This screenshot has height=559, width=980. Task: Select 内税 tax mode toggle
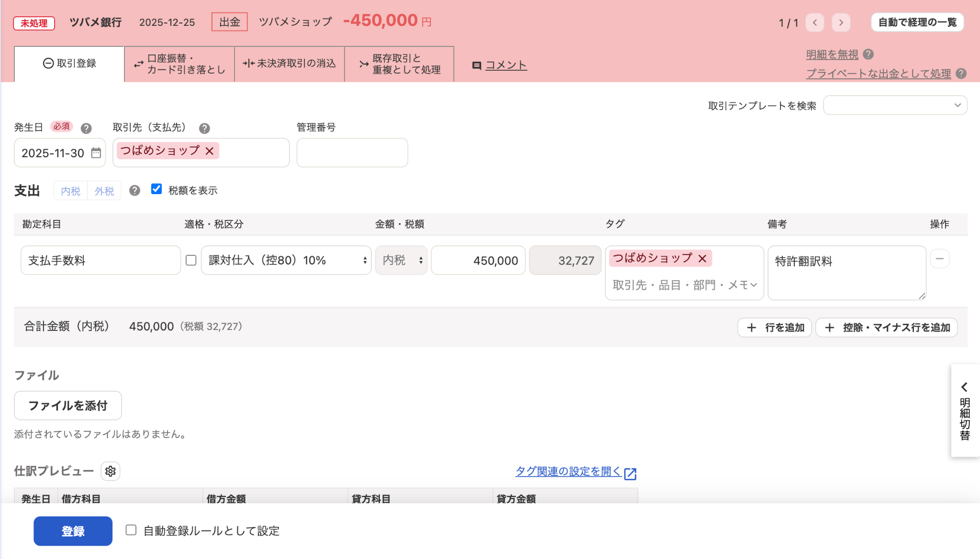click(71, 191)
